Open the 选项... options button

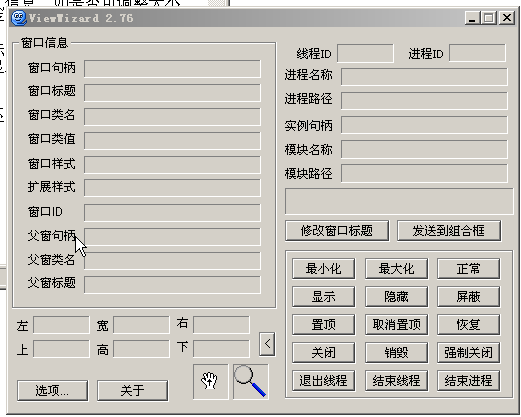click(53, 390)
